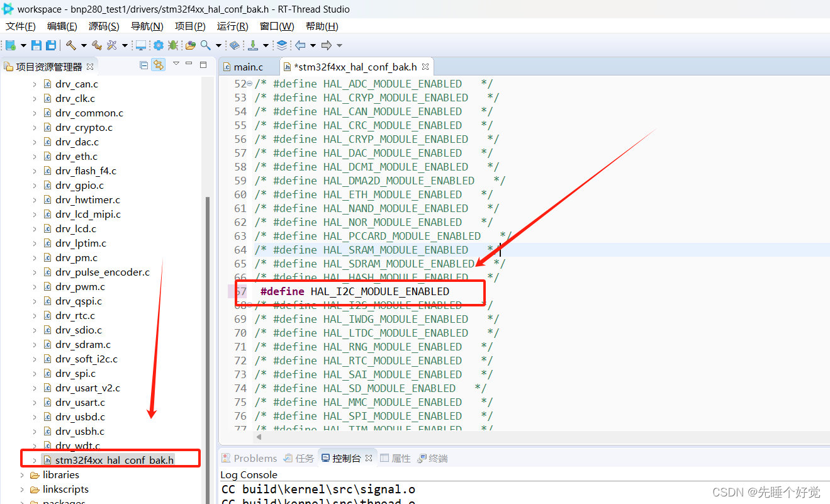Click the Open Type folder icon
Screen dimensions: 830x504
(x=191, y=45)
